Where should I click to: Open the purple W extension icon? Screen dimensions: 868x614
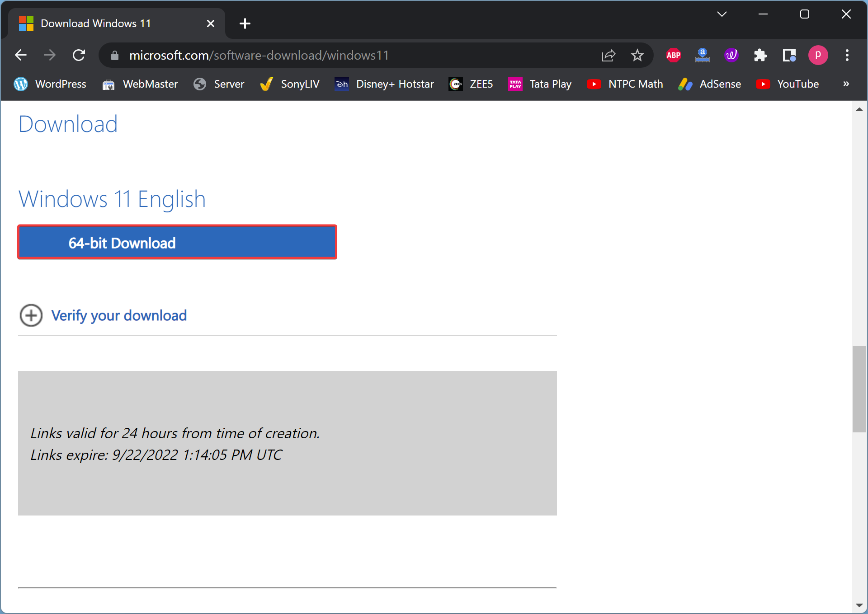tap(731, 55)
